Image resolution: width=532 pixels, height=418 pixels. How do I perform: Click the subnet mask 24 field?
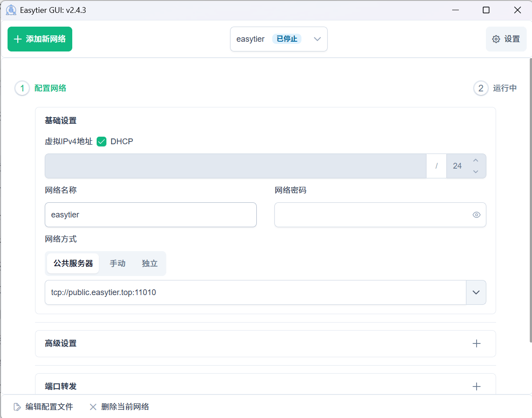466,166
